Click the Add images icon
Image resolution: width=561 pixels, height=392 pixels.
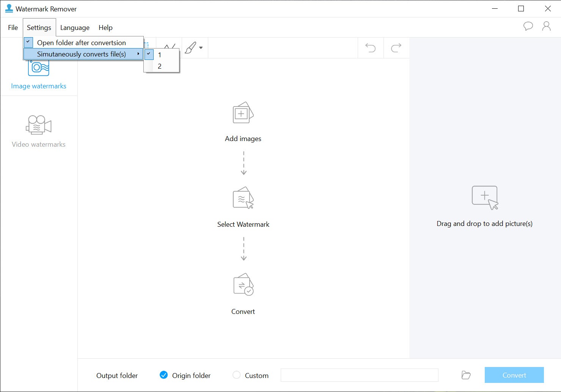click(243, 113)
